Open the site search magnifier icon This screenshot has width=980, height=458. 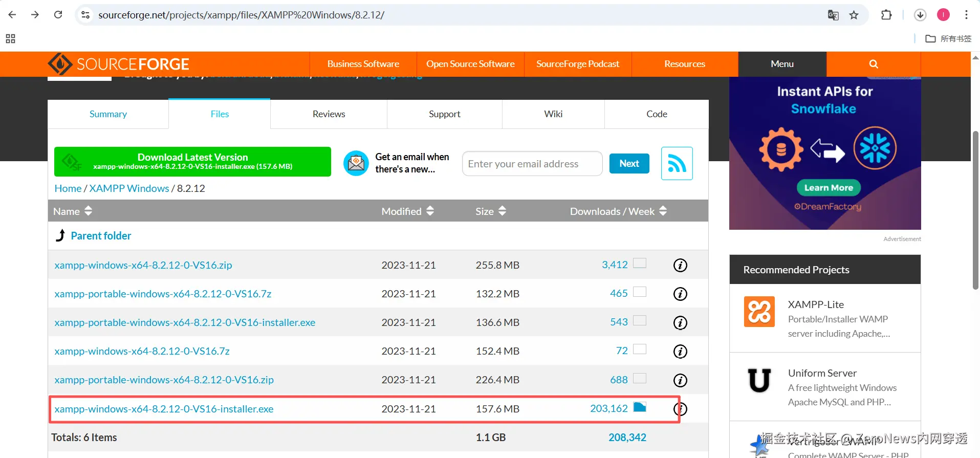[x=874, y=64]
